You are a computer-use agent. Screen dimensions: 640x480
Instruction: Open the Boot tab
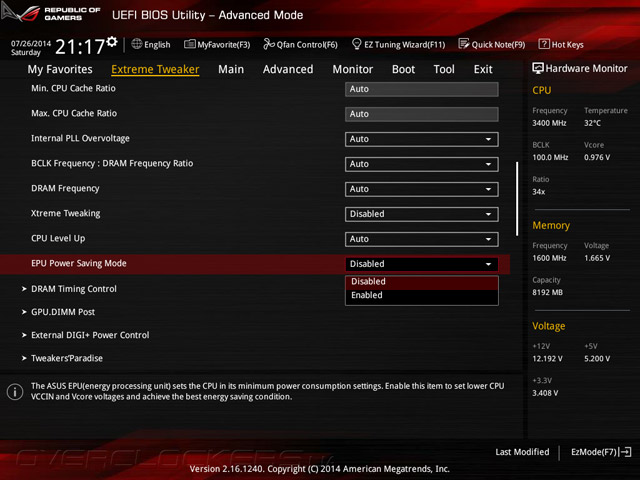click(403, 69)
